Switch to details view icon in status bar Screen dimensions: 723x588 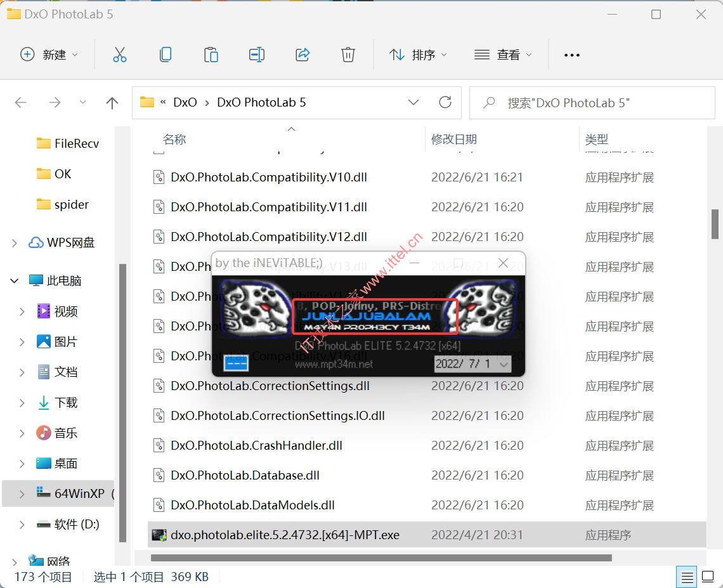687,577
